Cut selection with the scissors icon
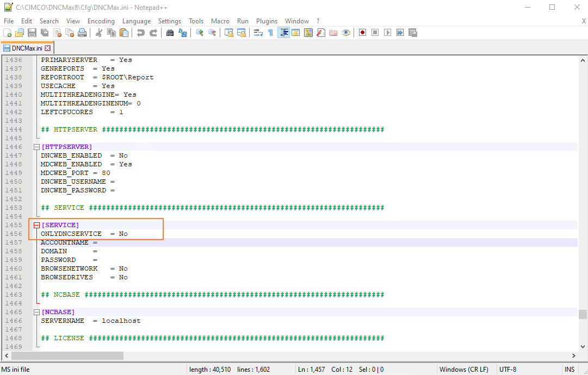 click(x=99, y=33)
